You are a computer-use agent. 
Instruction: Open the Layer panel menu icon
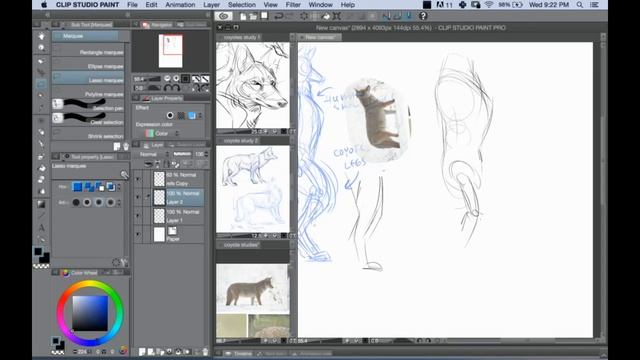click(x=137, y=144)
